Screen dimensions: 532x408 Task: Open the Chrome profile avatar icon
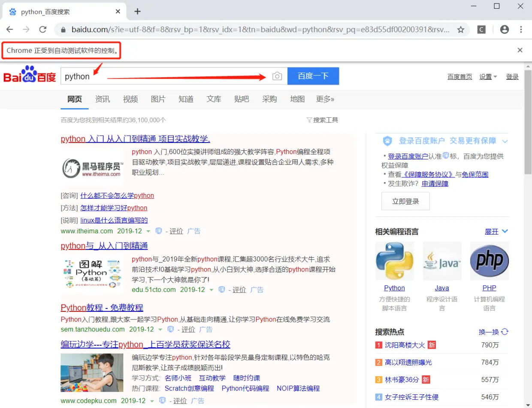tap(505, 30)
